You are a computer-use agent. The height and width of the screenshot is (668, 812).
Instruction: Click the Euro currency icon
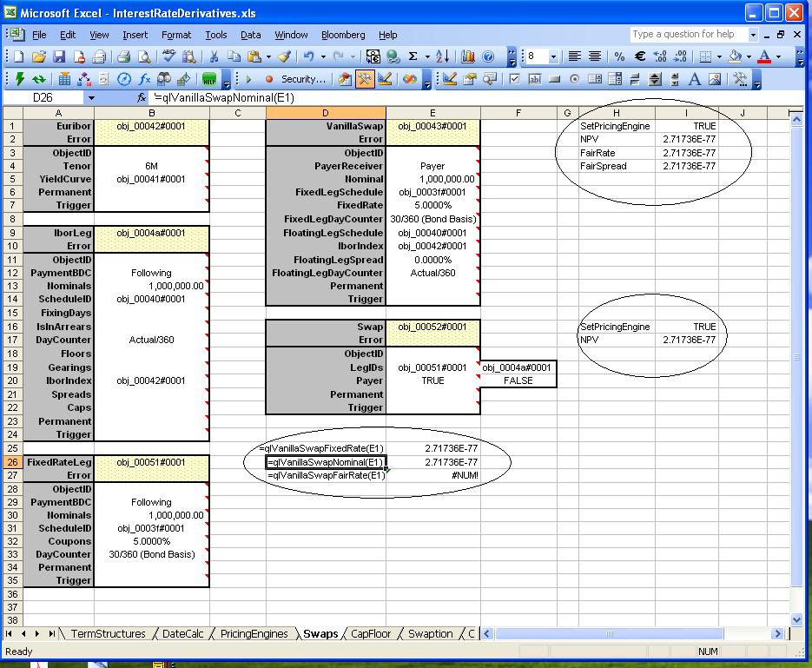640,56
